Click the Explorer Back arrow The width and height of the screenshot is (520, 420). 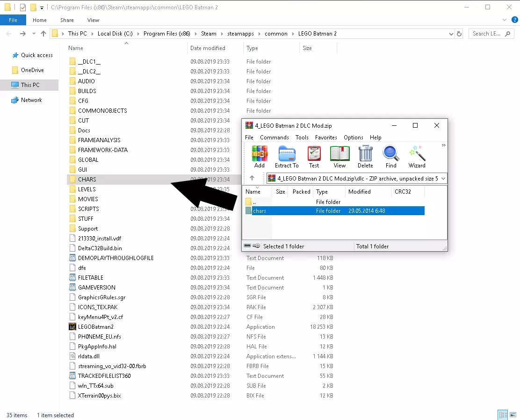[x=9, y=34]
